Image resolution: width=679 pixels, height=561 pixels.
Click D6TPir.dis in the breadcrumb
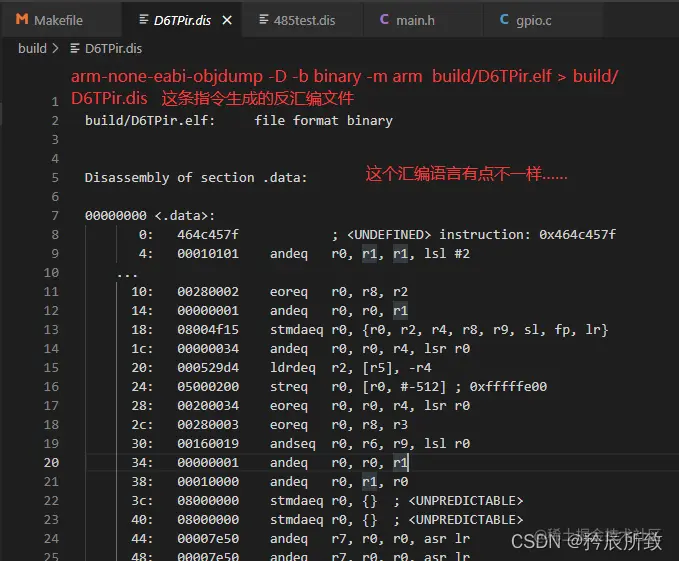(x=113, y=48)
